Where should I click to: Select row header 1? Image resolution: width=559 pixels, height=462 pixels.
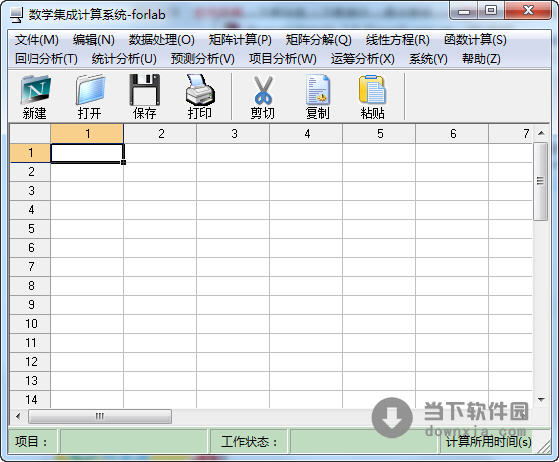[x=30, y=153]
